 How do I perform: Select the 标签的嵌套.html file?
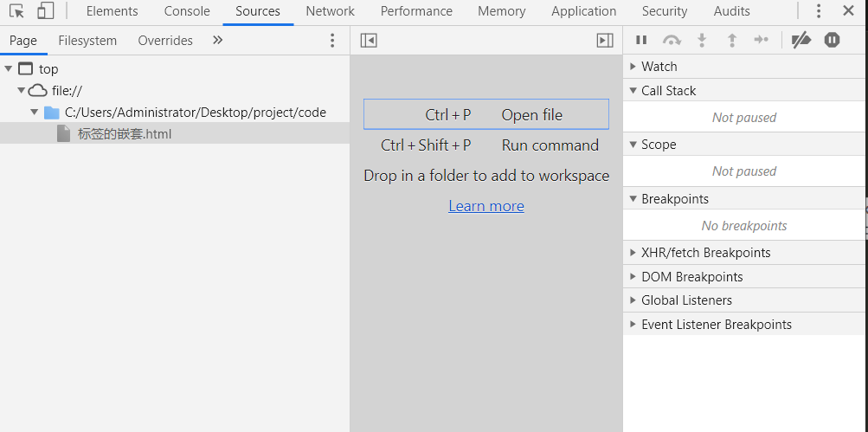click(125, 134)
